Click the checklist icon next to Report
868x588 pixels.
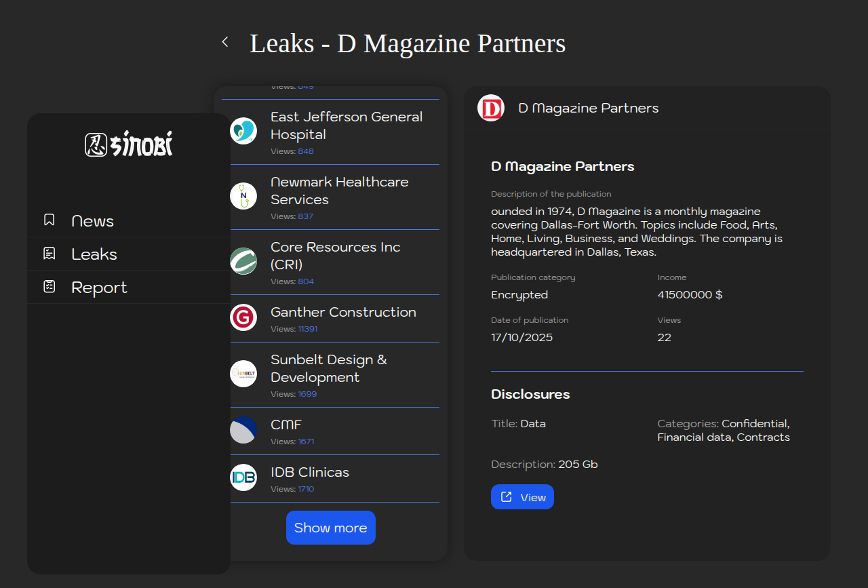pyautogui.click(x=49, y=286)
